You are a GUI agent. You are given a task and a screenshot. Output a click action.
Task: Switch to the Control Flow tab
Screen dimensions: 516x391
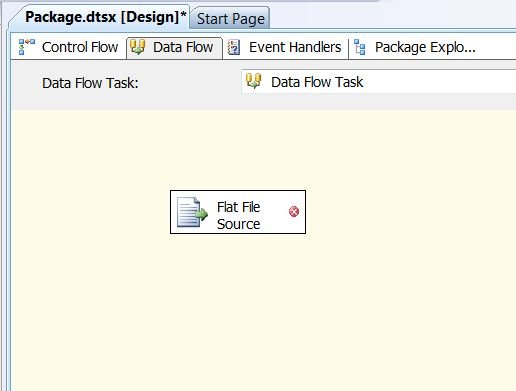click(69, 47)
